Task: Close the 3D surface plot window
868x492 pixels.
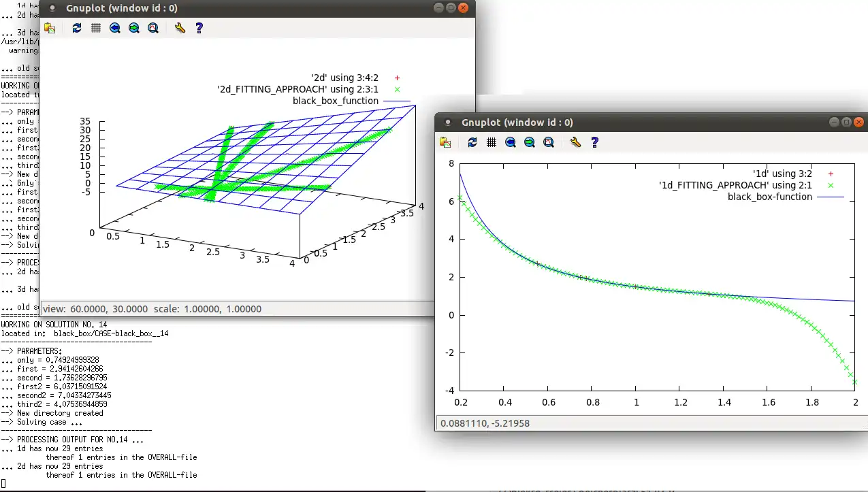Action: 464,7
